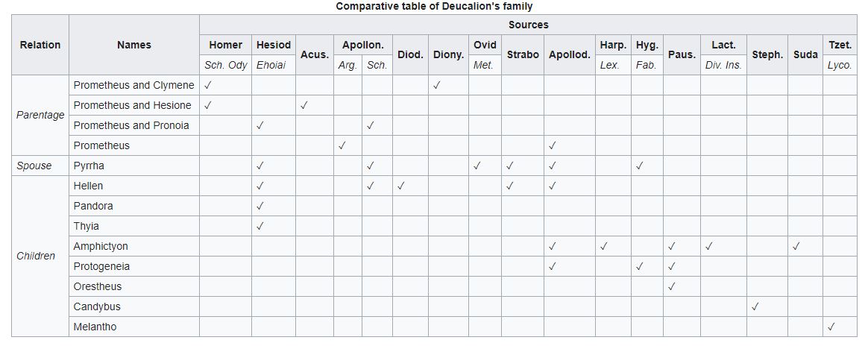Select the Sch. Ody subheader
This screenshot has height=346, width=868.
(x=225, y=65)
